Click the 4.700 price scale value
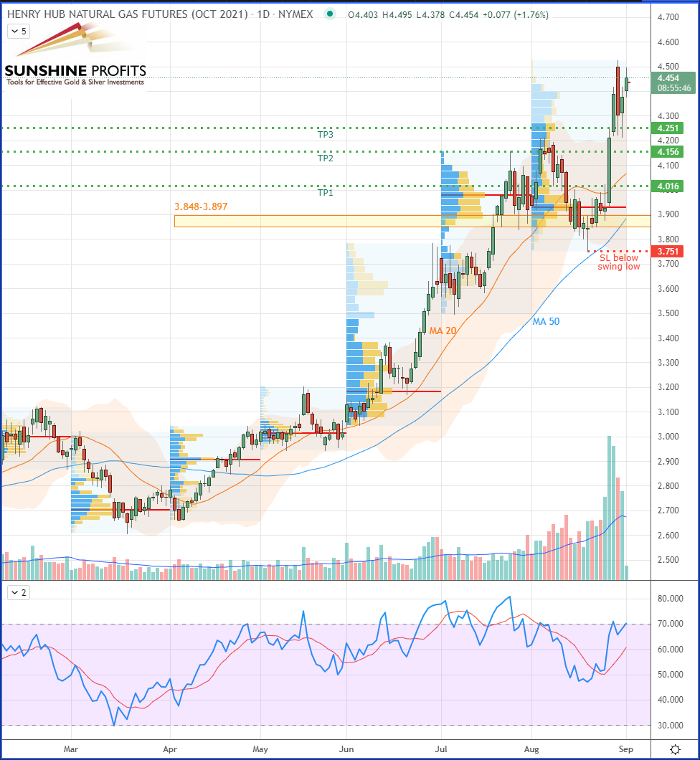 668,17
